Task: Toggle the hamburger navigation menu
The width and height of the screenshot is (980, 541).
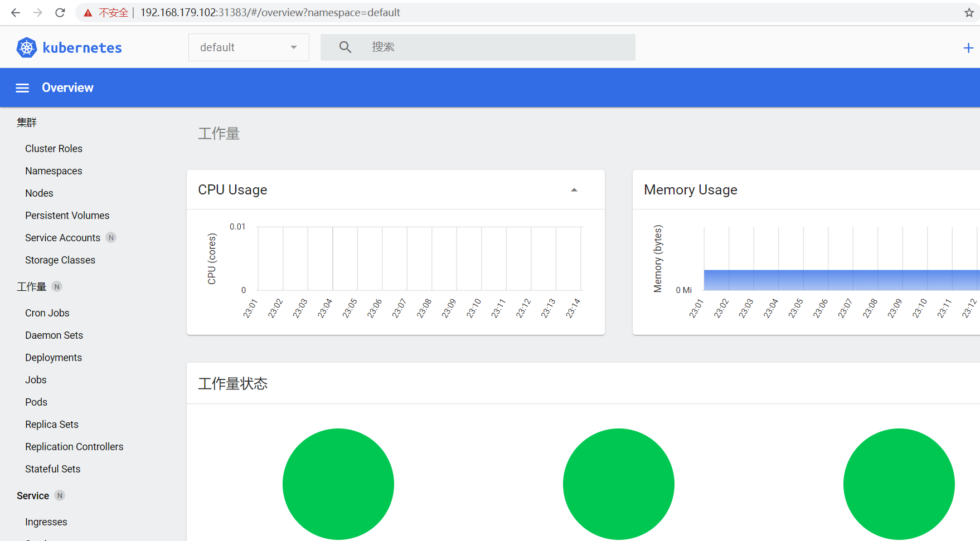Action: (22, 88)
